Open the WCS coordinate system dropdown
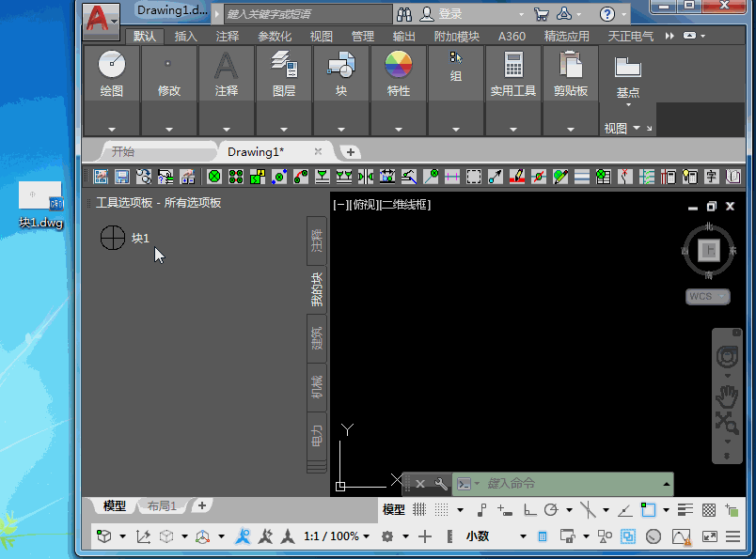 coord(708,297)
